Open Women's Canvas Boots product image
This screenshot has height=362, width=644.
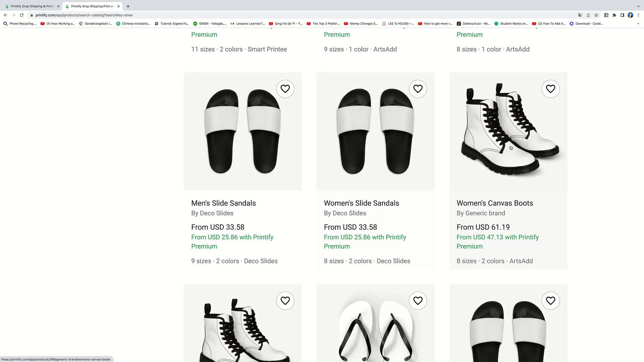[x=508, y=131]
